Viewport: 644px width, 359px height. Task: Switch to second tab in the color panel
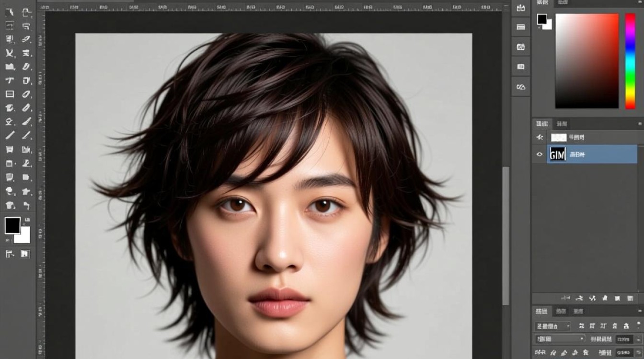pyautogui.click(x=563, y=2)
